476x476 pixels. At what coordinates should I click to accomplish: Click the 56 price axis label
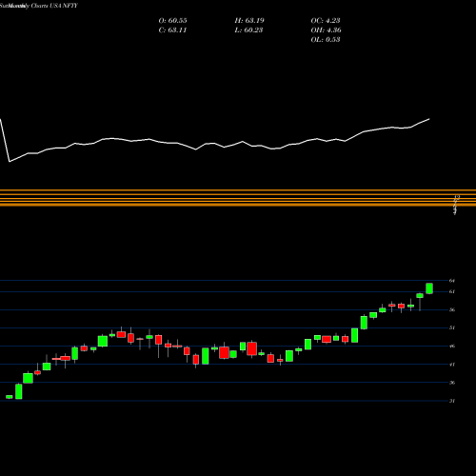pyautogui.click(x=452, y=309)
